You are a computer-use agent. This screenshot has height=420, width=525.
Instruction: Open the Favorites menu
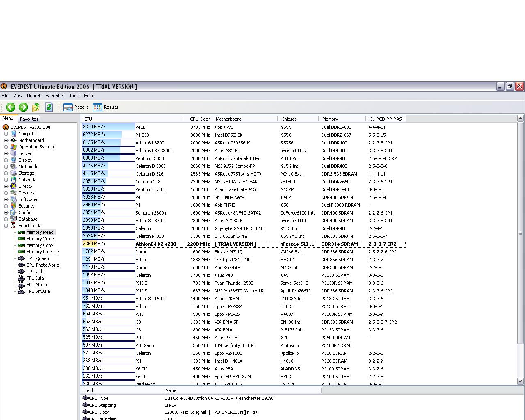[x=55, y=96]
